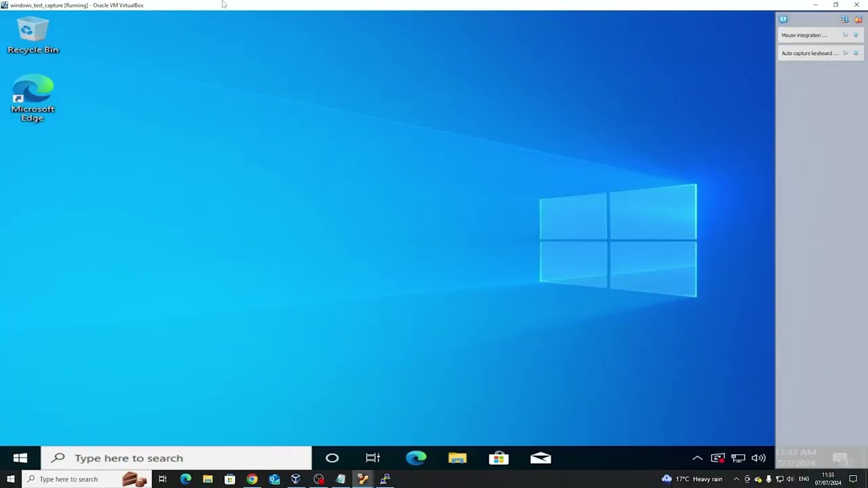This screenshot has height=488, width=868.
Task: Toggle VirtualBox notification ordering icon
Action: [x=845, y=20]
